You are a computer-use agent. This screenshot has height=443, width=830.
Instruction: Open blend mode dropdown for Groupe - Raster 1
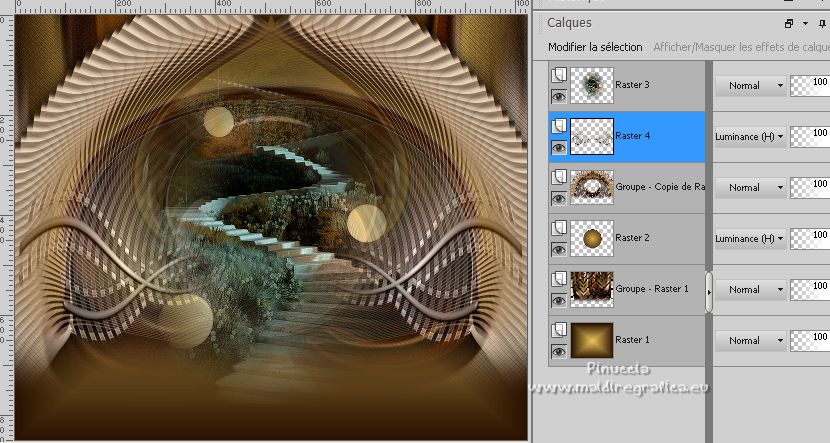[750, 290]
